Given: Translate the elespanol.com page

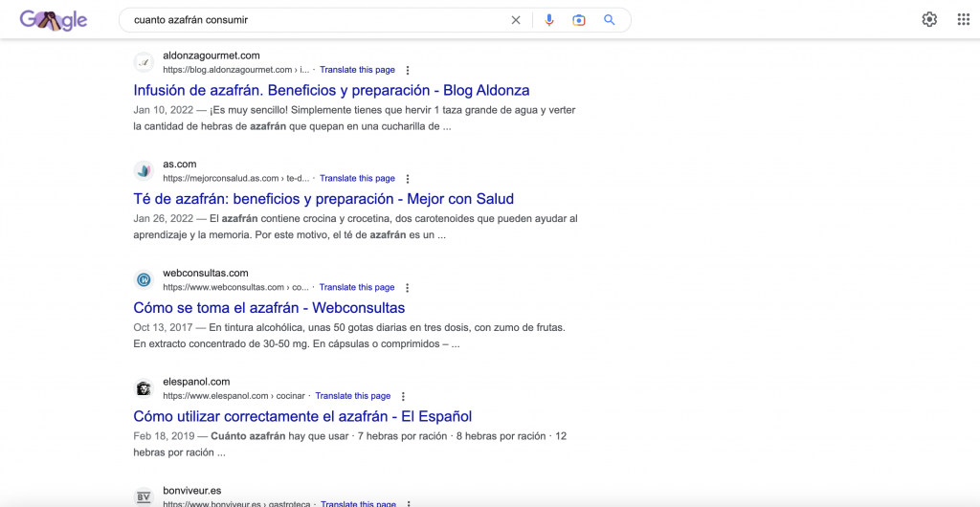Looking at the screenshot, I should [353, 396].
